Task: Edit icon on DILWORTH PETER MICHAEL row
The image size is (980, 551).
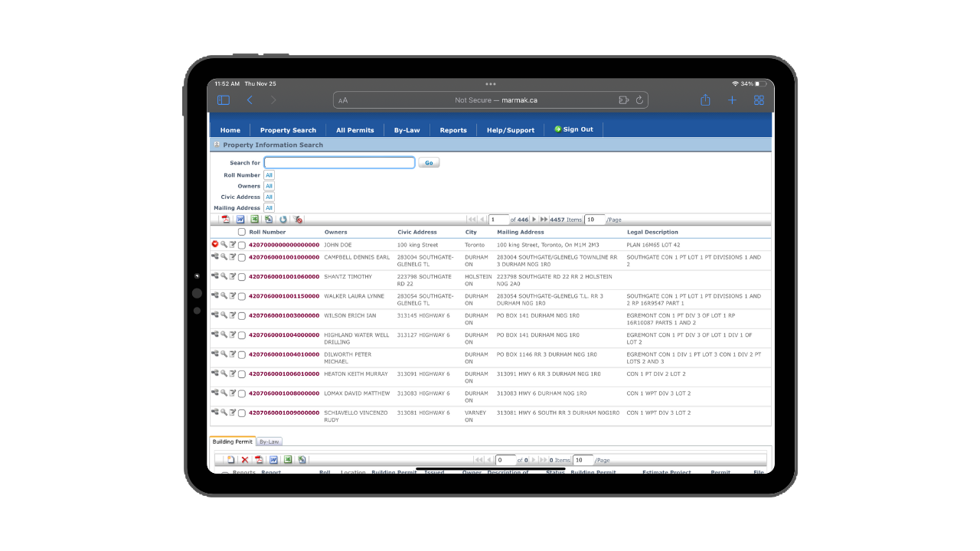Action: tap(232, 354)
